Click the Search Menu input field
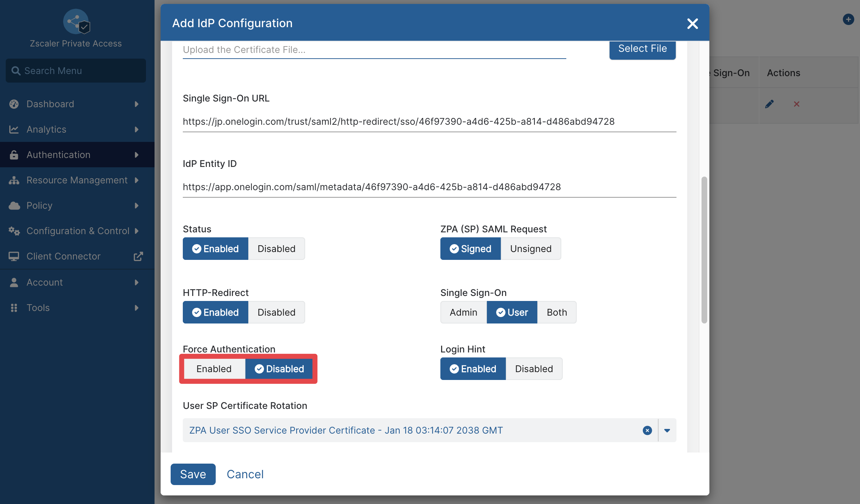Image resolution: width=860 pixels, height=504 pixels. [x=76, y=71]
